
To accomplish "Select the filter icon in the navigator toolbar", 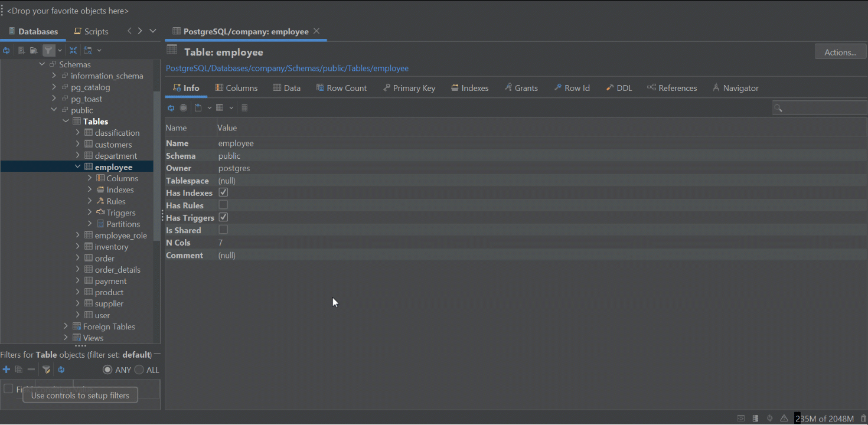I will tap(48, 50).
